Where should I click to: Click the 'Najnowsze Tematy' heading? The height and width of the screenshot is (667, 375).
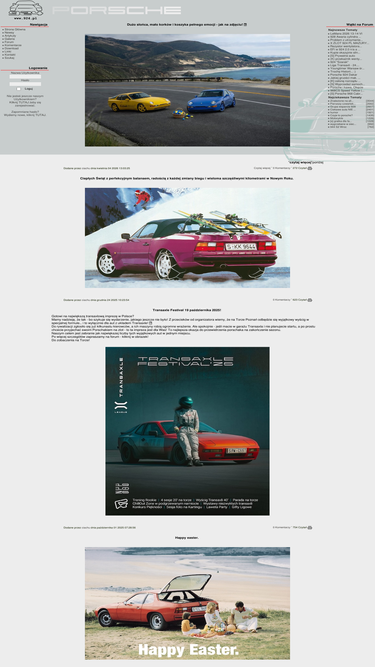pos(343,30)
